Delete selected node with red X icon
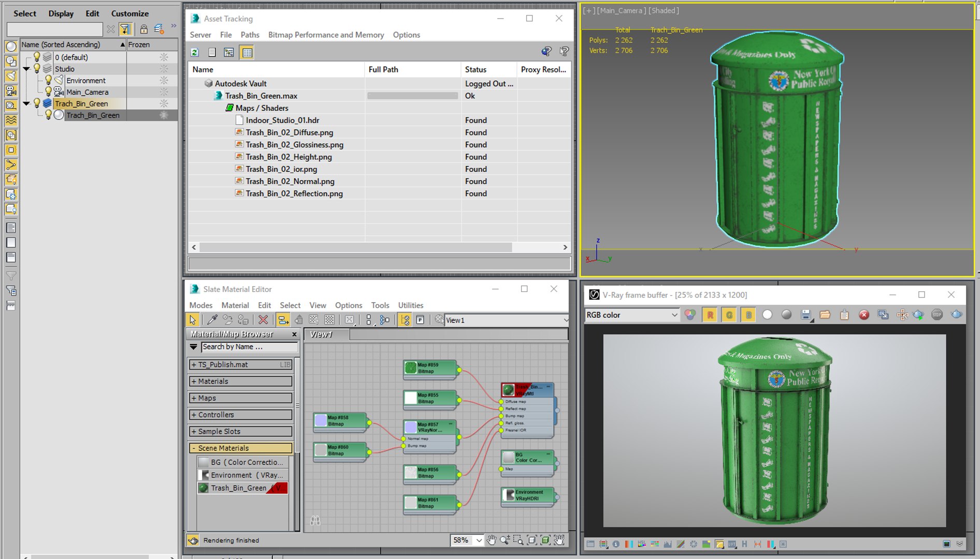980x559 pixels. point(263,320)
